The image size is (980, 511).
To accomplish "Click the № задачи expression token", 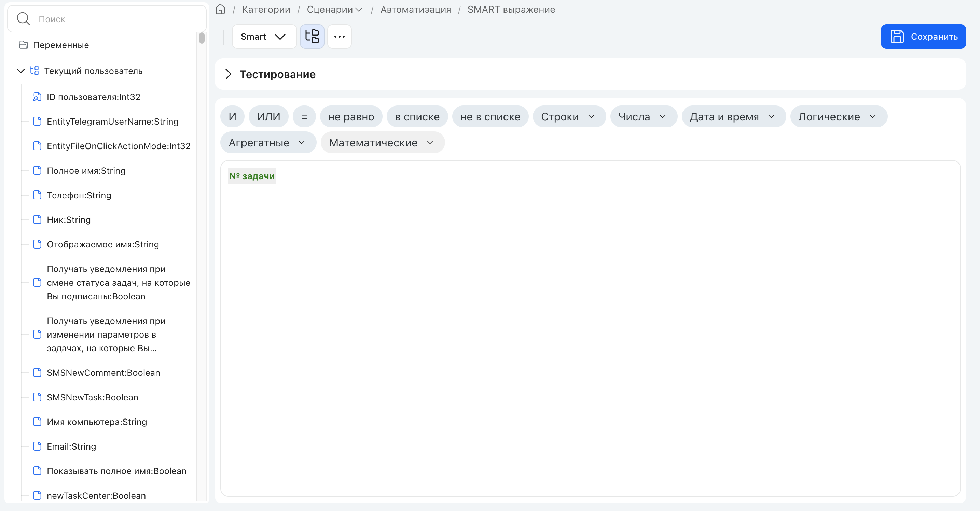I will [252, 176].
